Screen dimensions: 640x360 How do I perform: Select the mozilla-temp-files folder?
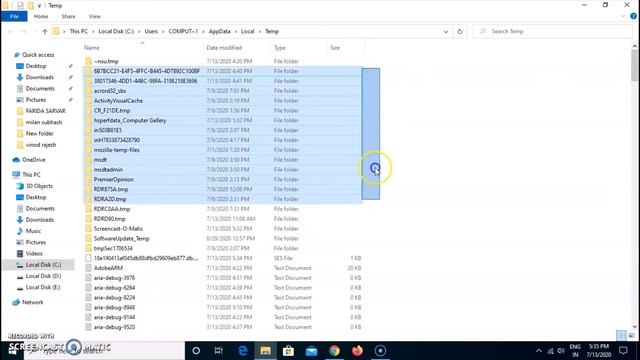[x=117, y=150]
